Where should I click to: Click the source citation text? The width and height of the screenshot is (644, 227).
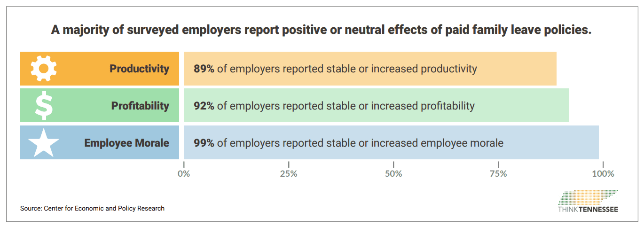pos(93,208)
